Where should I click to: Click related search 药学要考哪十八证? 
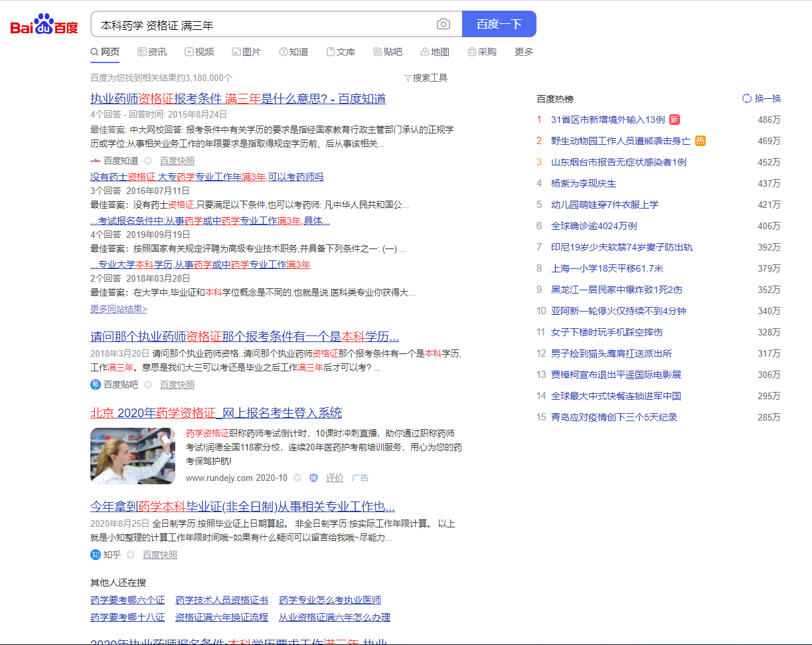click(127, 617)
